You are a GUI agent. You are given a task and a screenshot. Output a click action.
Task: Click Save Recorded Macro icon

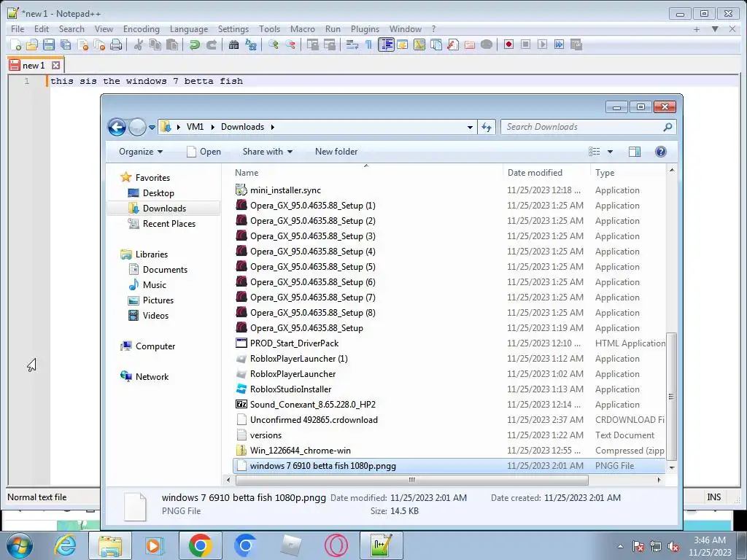tap(576, 44)
